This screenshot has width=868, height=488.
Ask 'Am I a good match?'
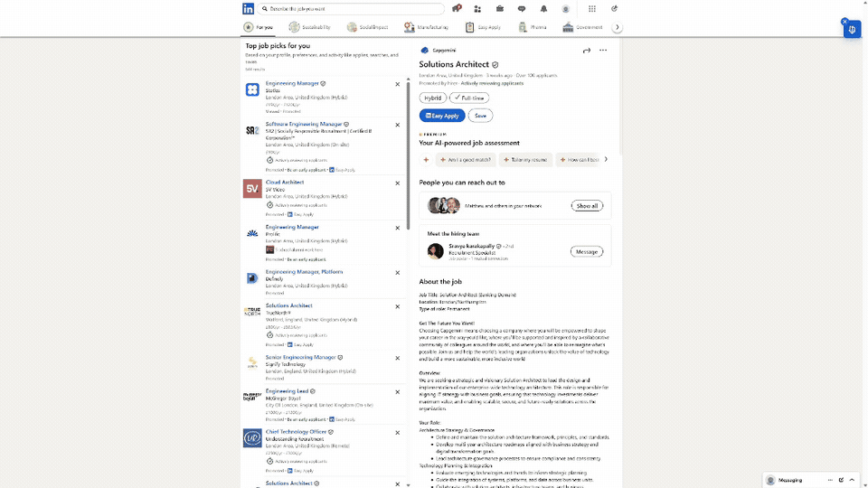pyautogui.click(x=466, y=159)
